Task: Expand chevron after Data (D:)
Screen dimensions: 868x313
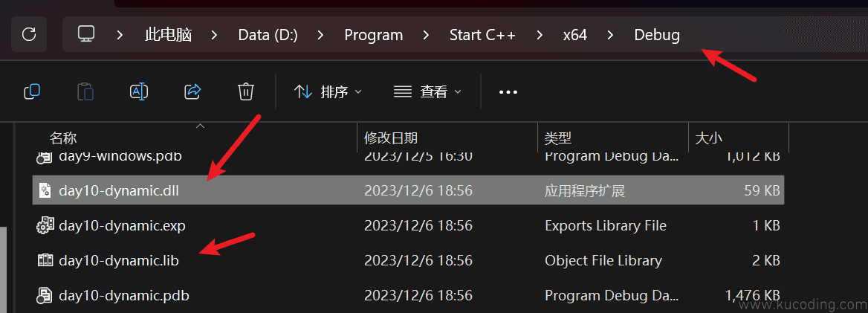Action: tap(320, 35)
